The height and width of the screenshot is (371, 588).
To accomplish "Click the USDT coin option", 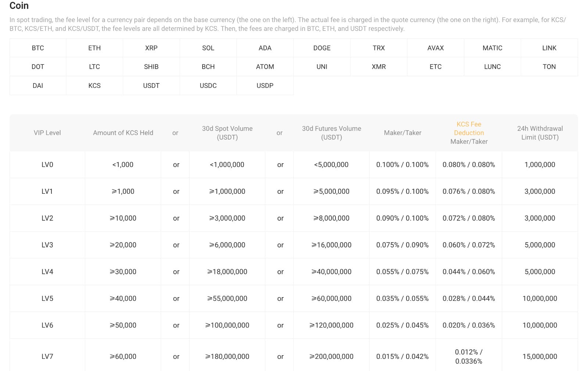I will (151, 86).
